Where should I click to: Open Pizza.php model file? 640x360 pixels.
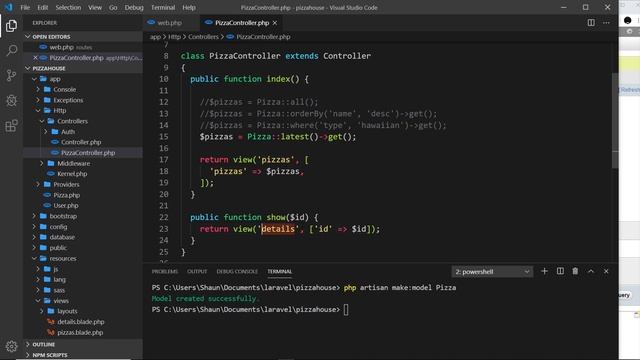(x=67, y=195)
